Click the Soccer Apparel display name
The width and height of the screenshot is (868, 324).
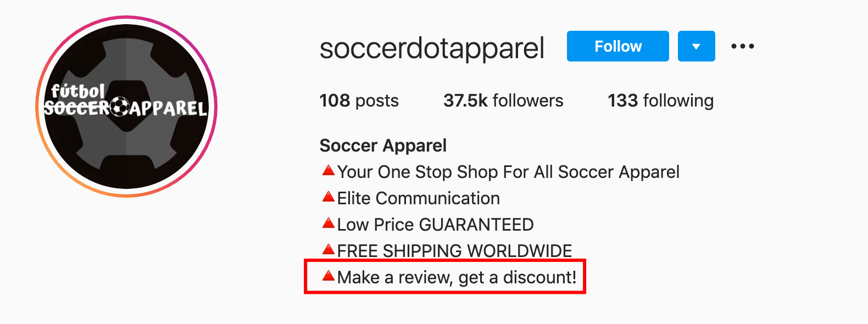[383, 146]
